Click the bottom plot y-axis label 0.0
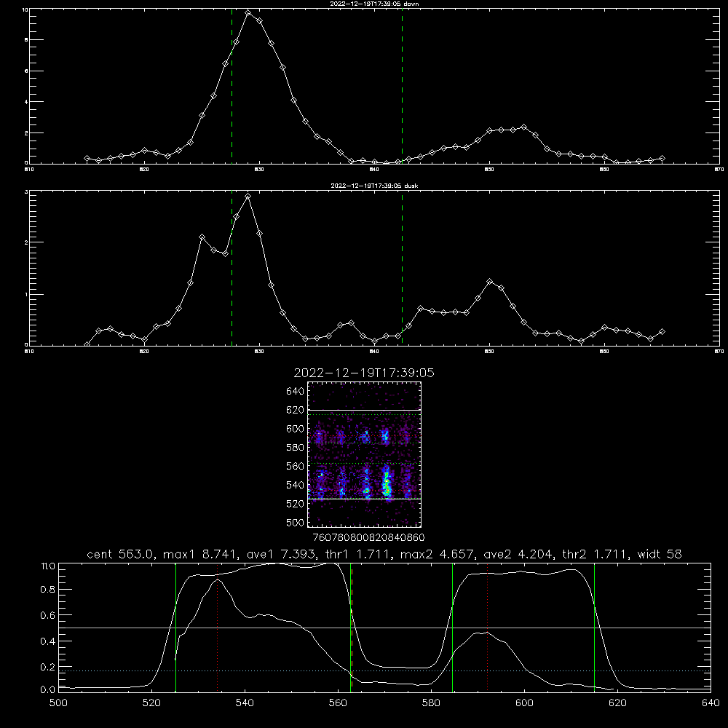 pos(48,690)
